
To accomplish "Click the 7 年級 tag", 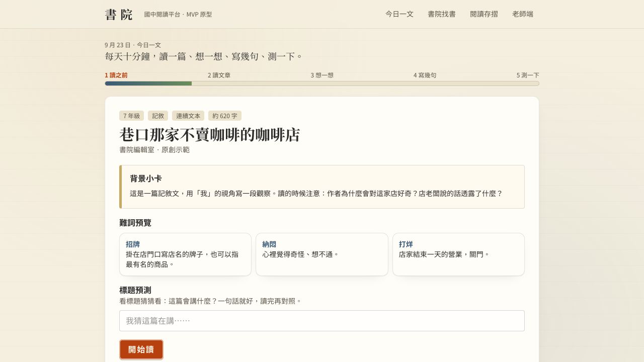I will point(131,116).
